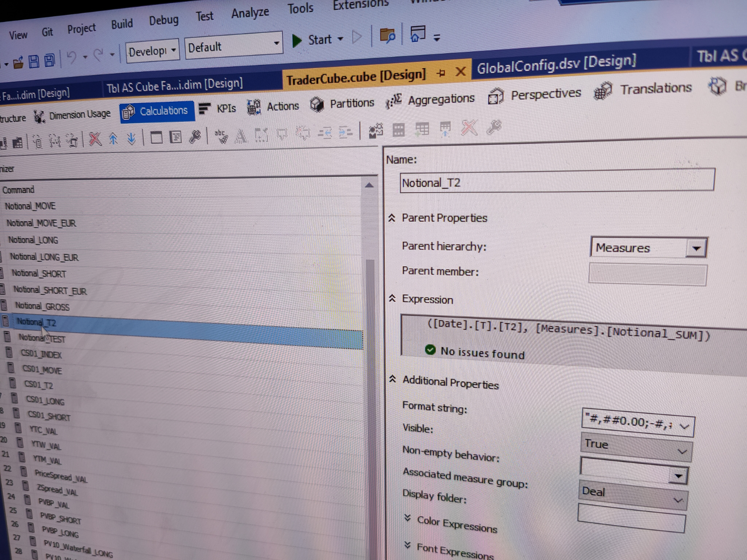The width and height of the screenshot is (747, 560).
Task: Open the Default platform dropdown
Action: coord(276,43)
